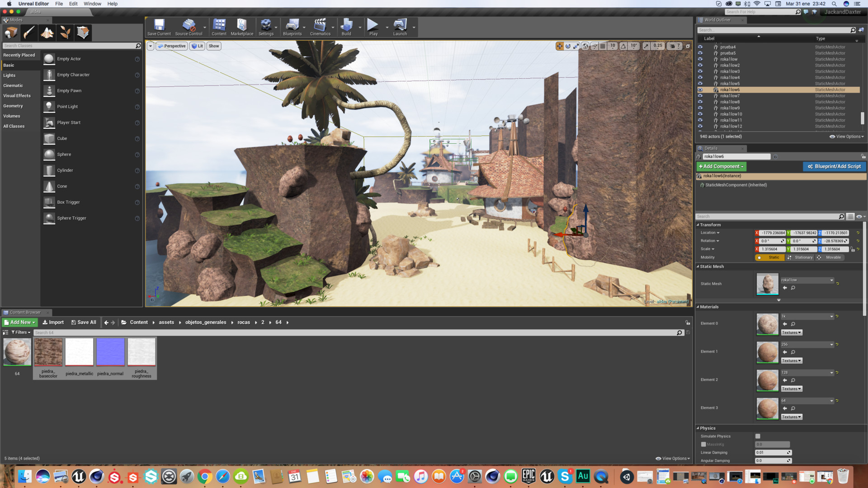Open Perspective viewport type dropdown

click(x=171, y=46)
